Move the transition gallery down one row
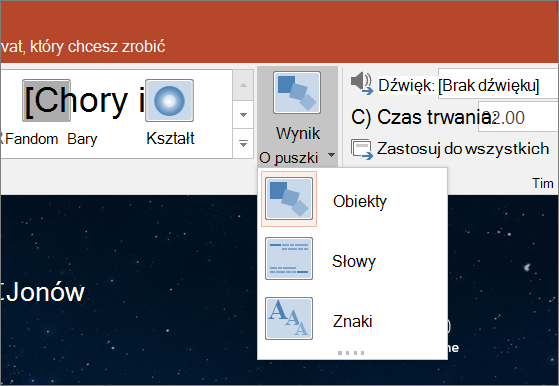The image size is (559, 386). pos(243,115)
